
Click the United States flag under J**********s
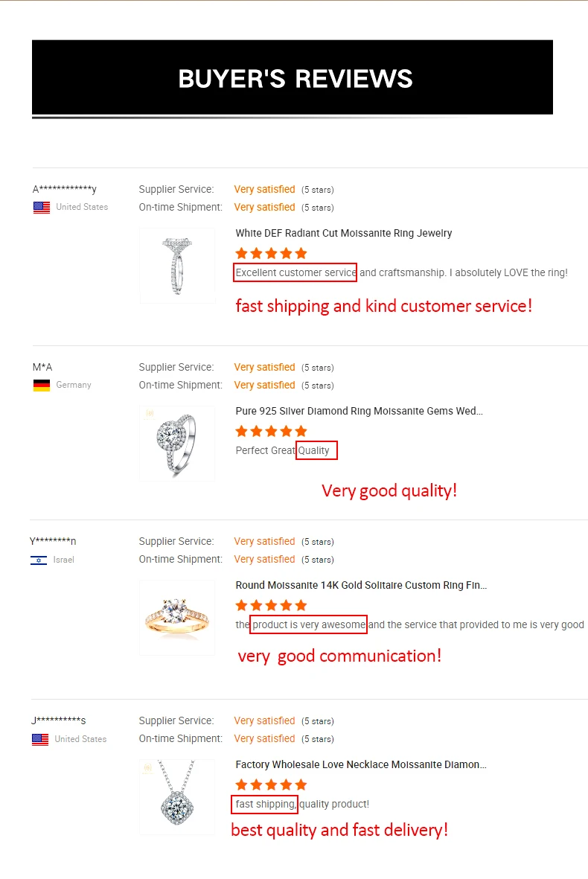coord(40,739)
